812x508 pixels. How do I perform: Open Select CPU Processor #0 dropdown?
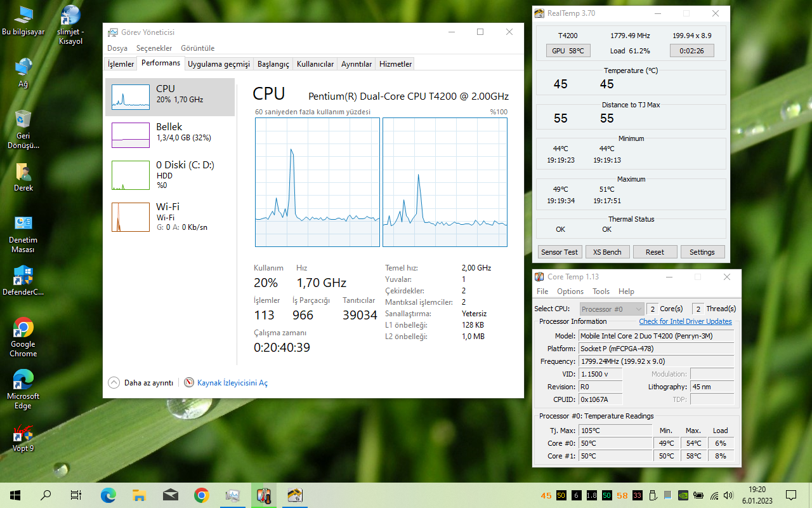[612, 309]
